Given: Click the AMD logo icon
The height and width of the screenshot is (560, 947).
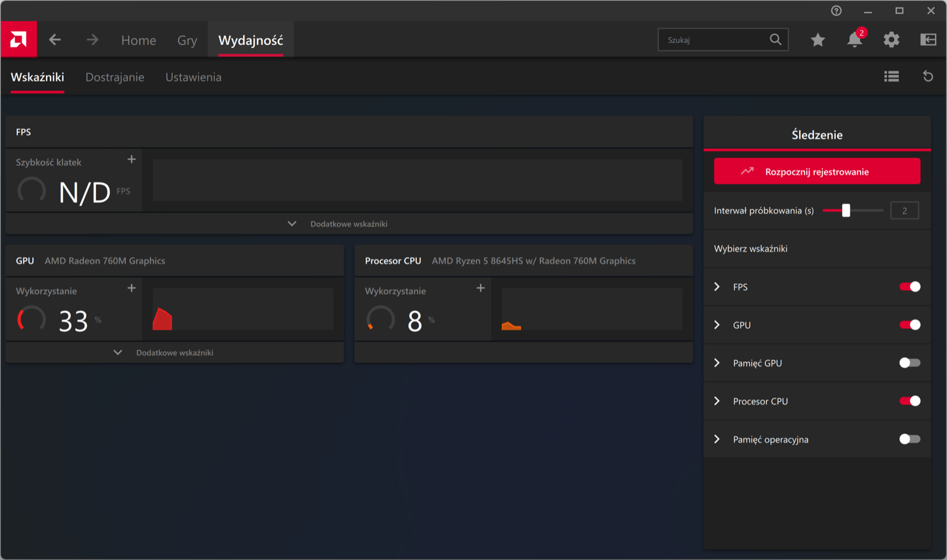Looking at the screenshot, I should click(x=18, y=40).
